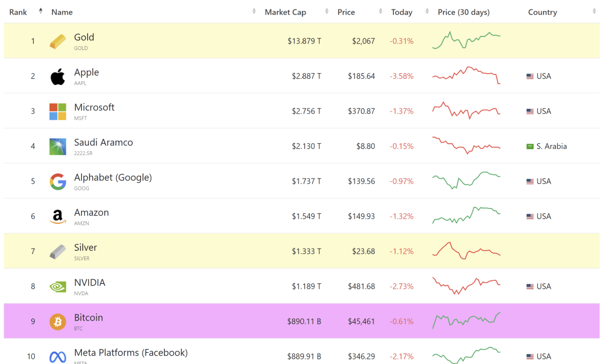603x364 pixels.
Task: Sort table by Country column
Action: tap(542, 12)
